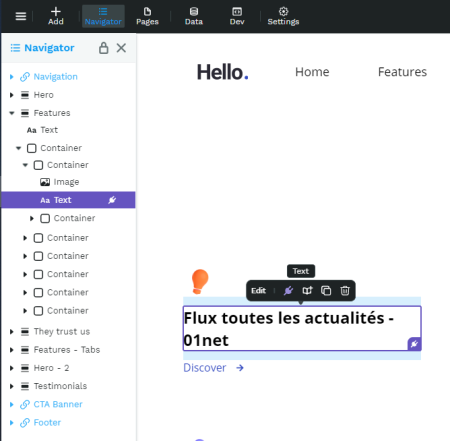Image resolution: width=450 pixels, height=441 pixels.
Task: Select the CTA Banner row
Action: coord(68,404)
